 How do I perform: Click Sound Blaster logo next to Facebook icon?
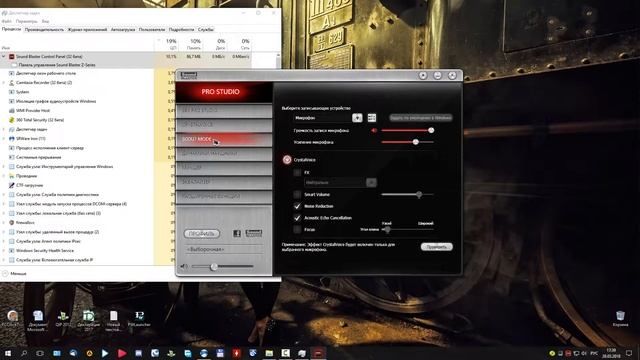[253, 233]
